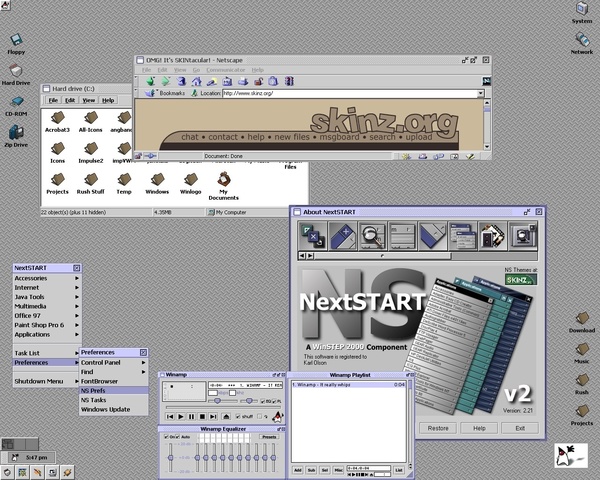
Task: Open Shutdown Menu entry in NextSTART
Action: pyautogui.click(x=46, y=381)
